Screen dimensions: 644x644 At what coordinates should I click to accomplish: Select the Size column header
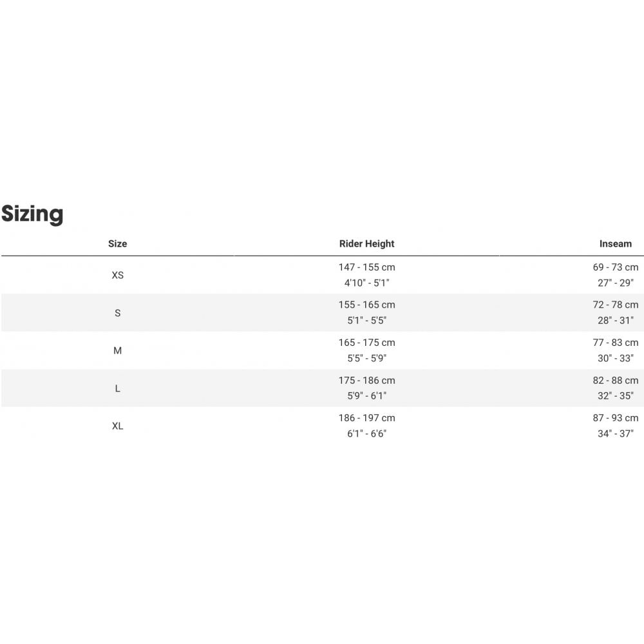click(117, 243)
